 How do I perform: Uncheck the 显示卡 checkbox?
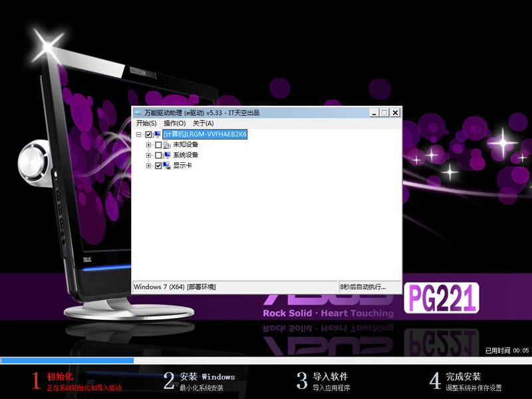157,166
